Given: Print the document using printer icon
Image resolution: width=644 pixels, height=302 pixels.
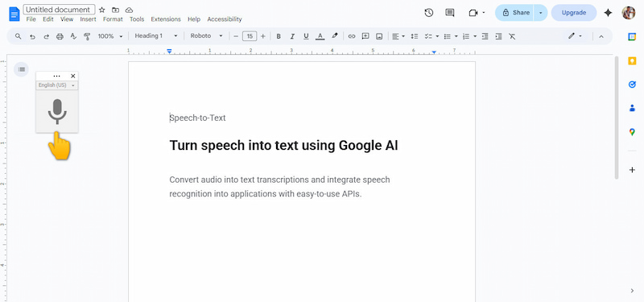Looking at the screenshot, I should click(x=60, y=36).
